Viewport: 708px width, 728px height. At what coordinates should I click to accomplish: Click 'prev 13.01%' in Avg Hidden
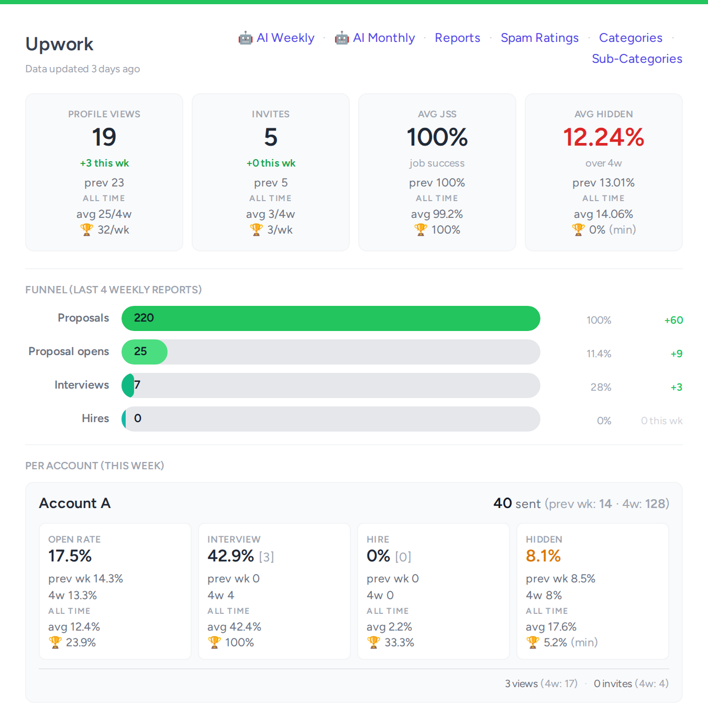click(x=604, y=183)
